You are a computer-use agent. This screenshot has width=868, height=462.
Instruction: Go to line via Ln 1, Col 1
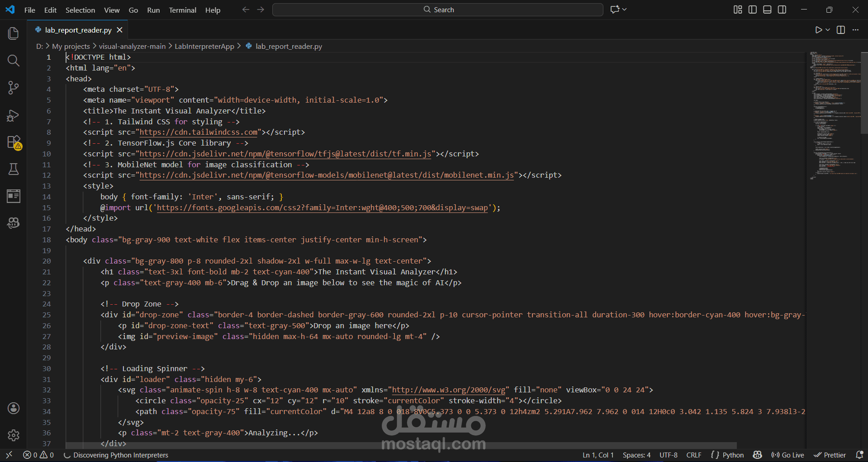[x=598, y=455]
